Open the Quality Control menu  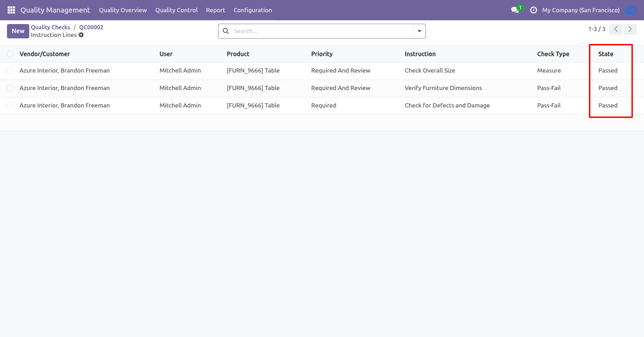[176, 10]
